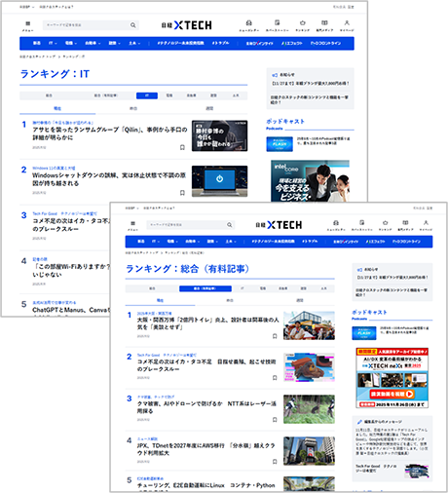Open the JPX、TDnetを2027年度にAWS移行 headline
This screenshot has width=448, height=493.
click(205, 449)
